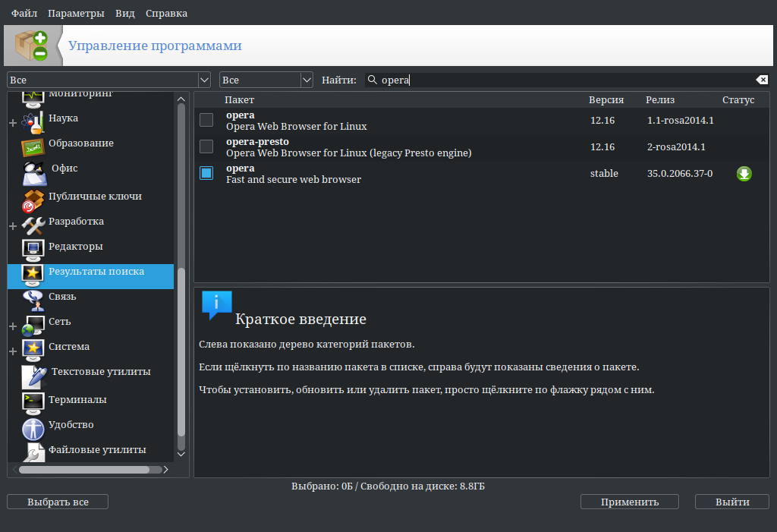Check the opera 12.16 1.1-rosa2014.1 package box
Viewport: 777px width, 532px height.
[206, 120]
